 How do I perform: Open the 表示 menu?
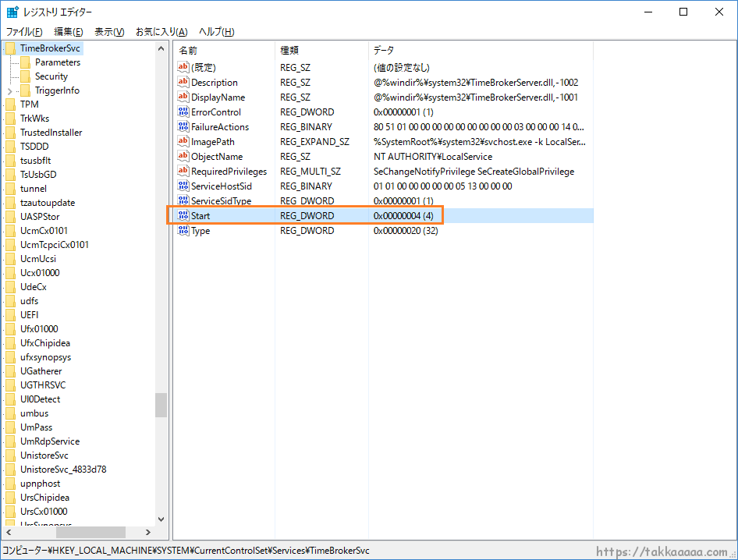109,31
